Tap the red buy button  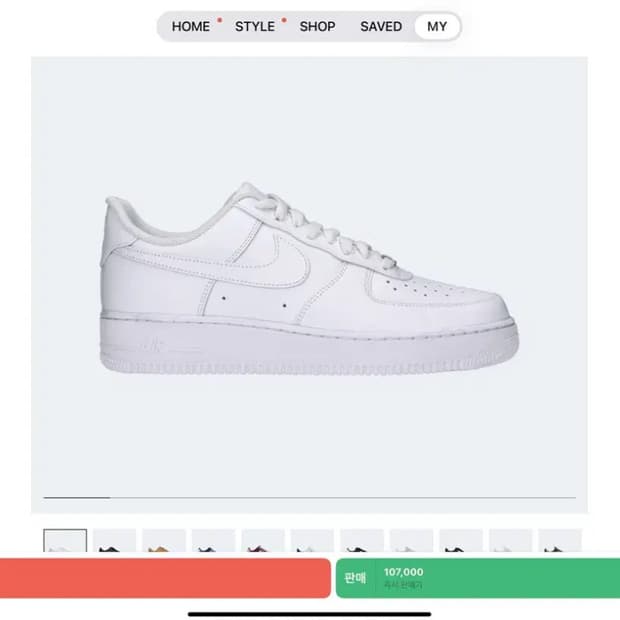coord(165,578)
